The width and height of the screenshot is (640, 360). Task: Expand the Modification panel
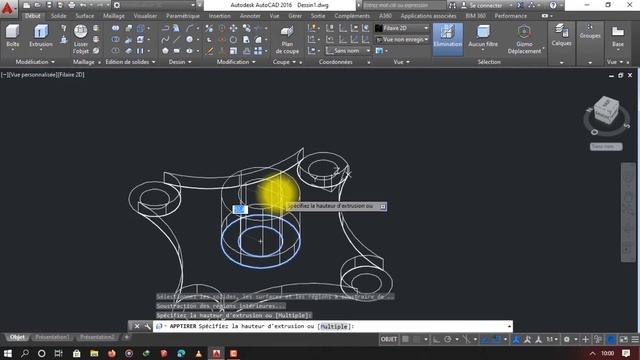click(x=236, y=62)
